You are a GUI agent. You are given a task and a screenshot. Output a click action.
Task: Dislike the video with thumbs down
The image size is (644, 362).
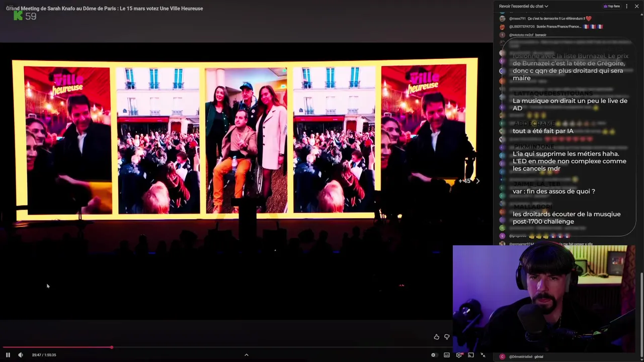pyautogui.click(x=447, y=337)
